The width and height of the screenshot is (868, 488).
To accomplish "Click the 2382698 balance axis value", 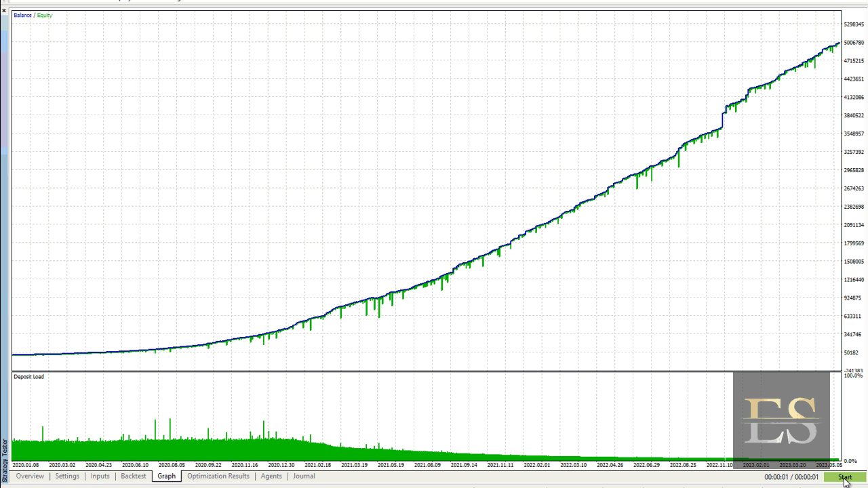I will (854, 207).
